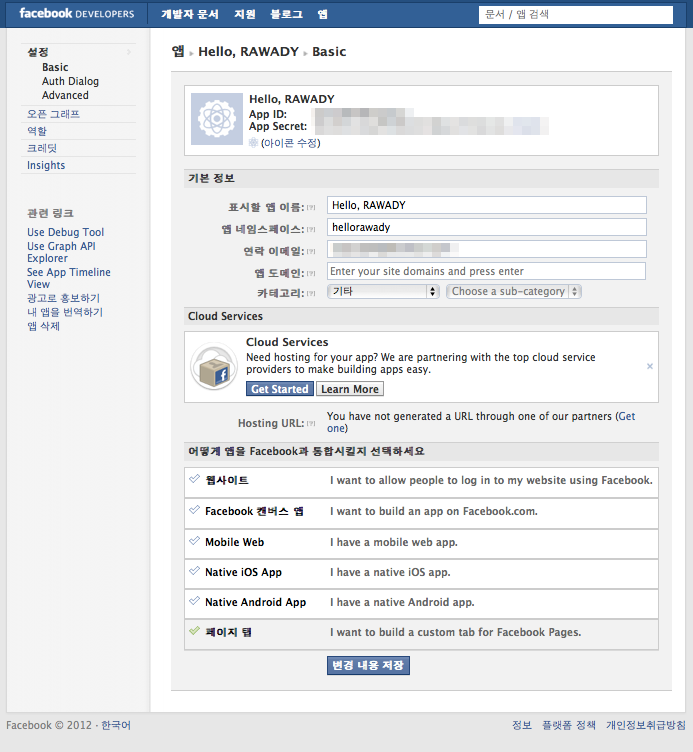Open 오픈 그래프 sidebar section
Screen dimensions: 693x752
(x=53, y=114)
